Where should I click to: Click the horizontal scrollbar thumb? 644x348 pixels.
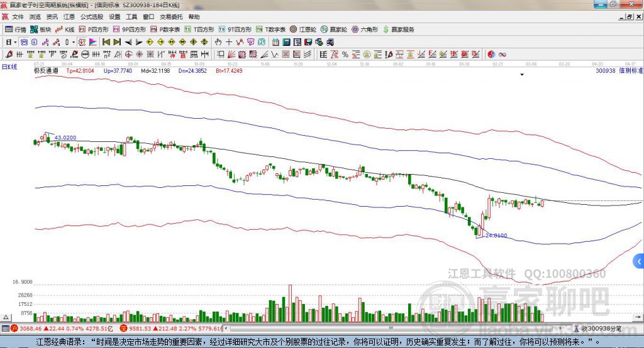pyautogui.click(x=391, y=329)
